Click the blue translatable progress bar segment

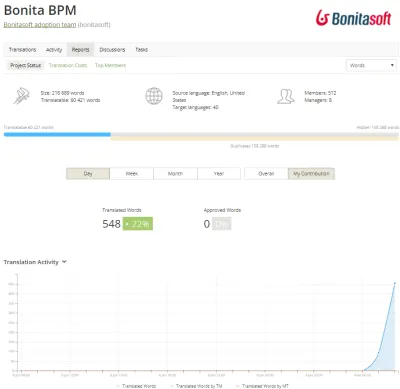pyautogui.click(x=57, y=135)
